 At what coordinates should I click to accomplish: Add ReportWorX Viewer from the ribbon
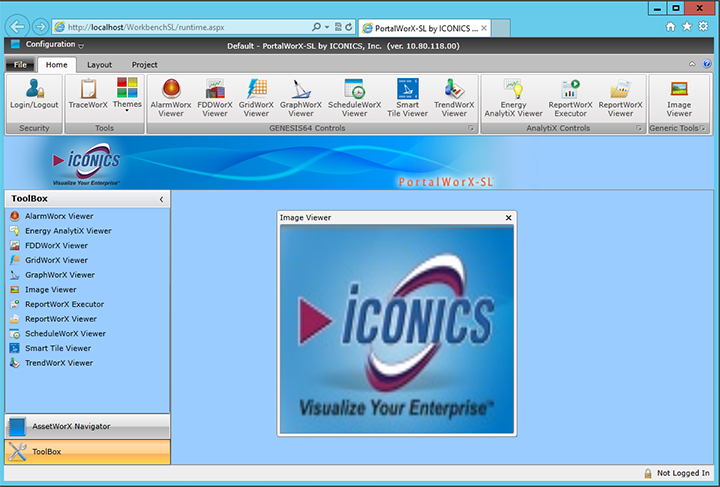pos(620,98)
